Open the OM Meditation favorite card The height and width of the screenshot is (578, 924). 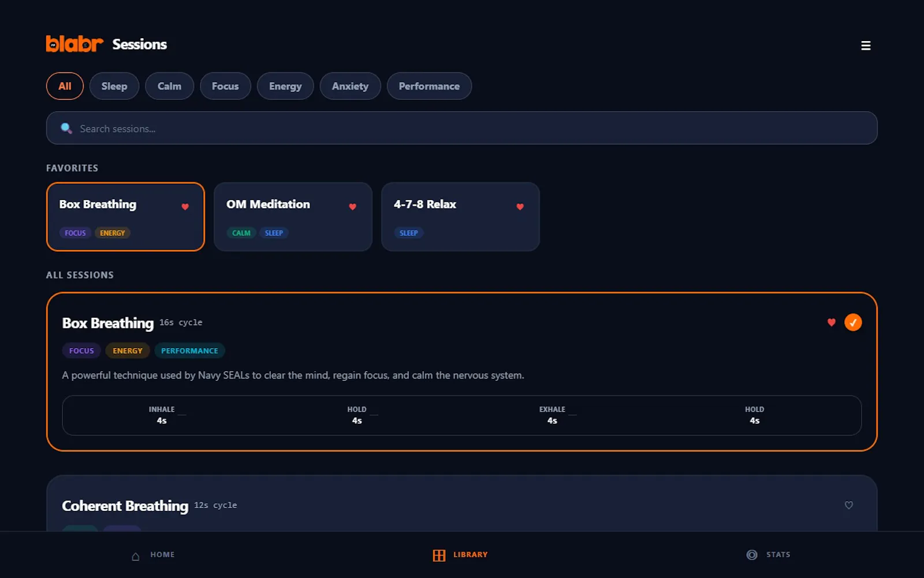coord(293,217)
